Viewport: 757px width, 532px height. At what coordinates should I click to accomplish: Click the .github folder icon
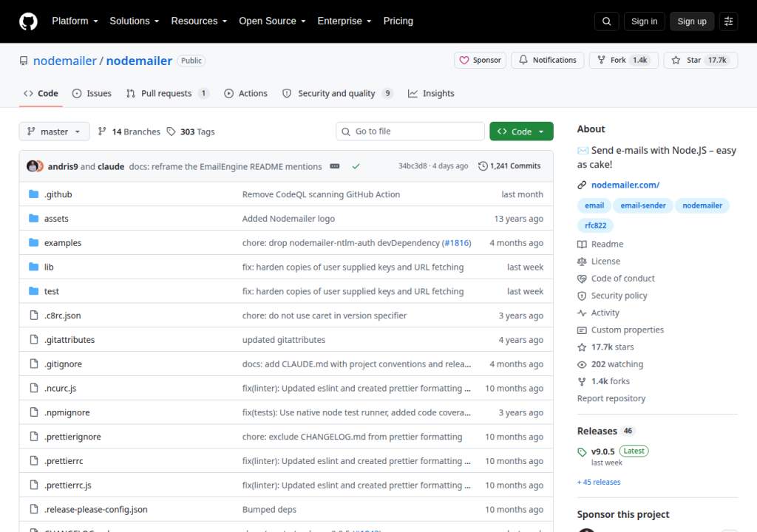pos(34,194)
